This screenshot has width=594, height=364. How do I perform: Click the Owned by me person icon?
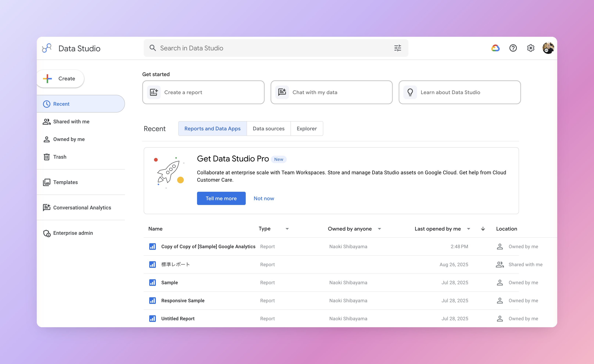pyautogui.click(x=46, y=139)
